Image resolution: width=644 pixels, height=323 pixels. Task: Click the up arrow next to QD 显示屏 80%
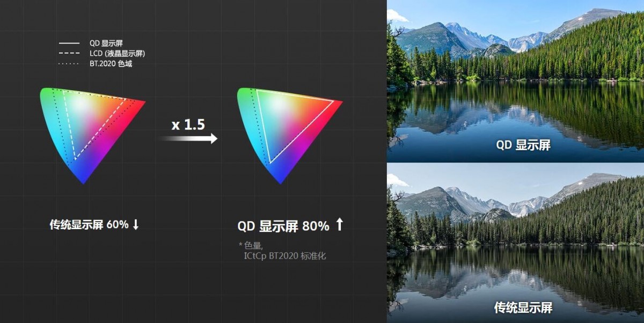click(x=339, y=224)
